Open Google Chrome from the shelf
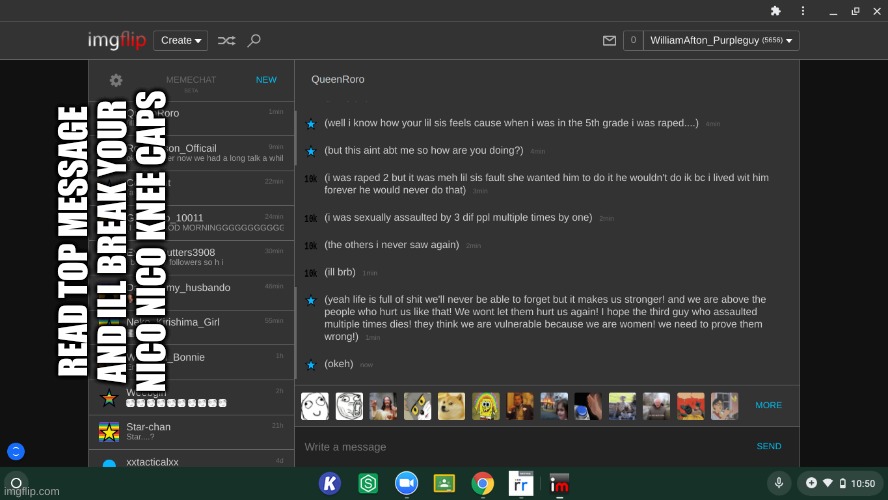 point(483,483)
